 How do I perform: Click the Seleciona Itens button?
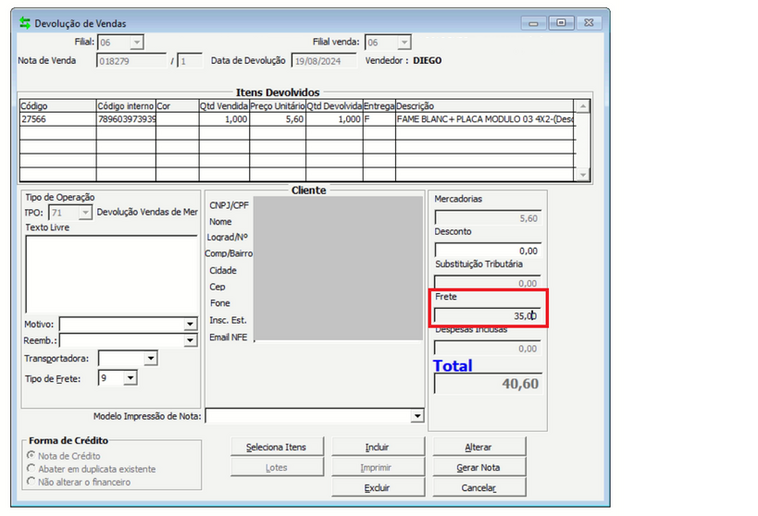point(277,447)
